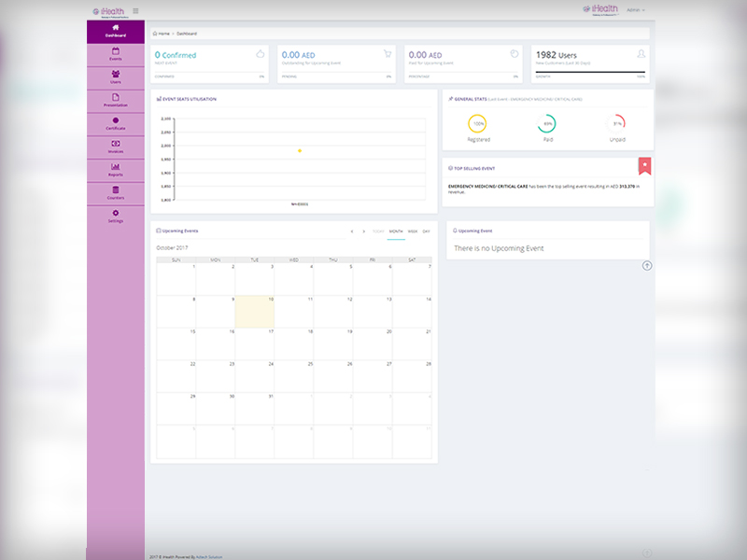Go to previous month in calendar
The height and width of the screenshot is (560, 747).
point(352,231)
